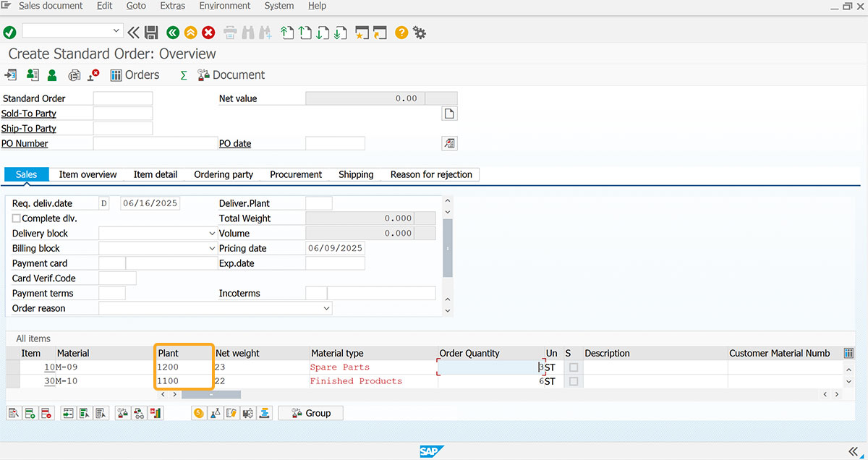Click the PO date label link
The height and width of the screenshot is (460, 868).
coord(235,143)
